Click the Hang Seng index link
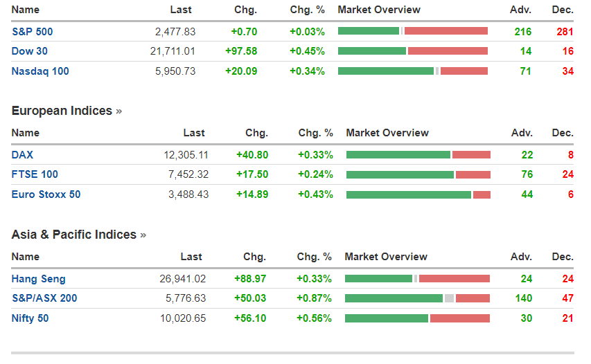 tap(39, 279)
